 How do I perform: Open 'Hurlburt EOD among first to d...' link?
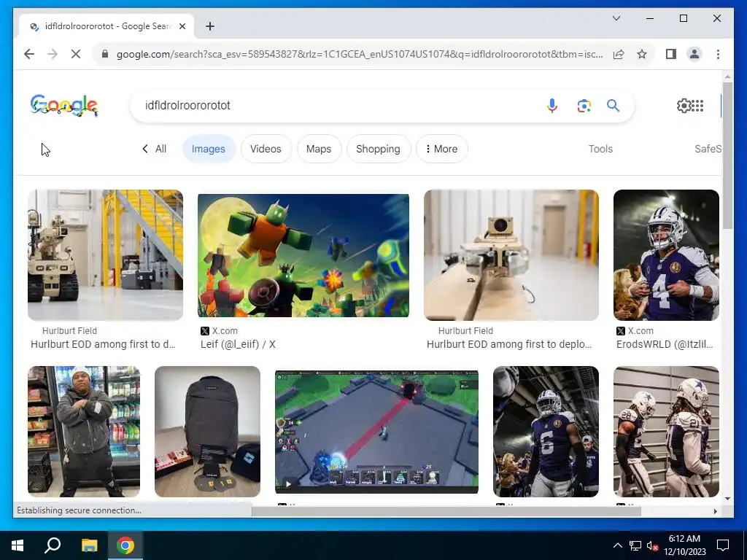tap(103, 344)
